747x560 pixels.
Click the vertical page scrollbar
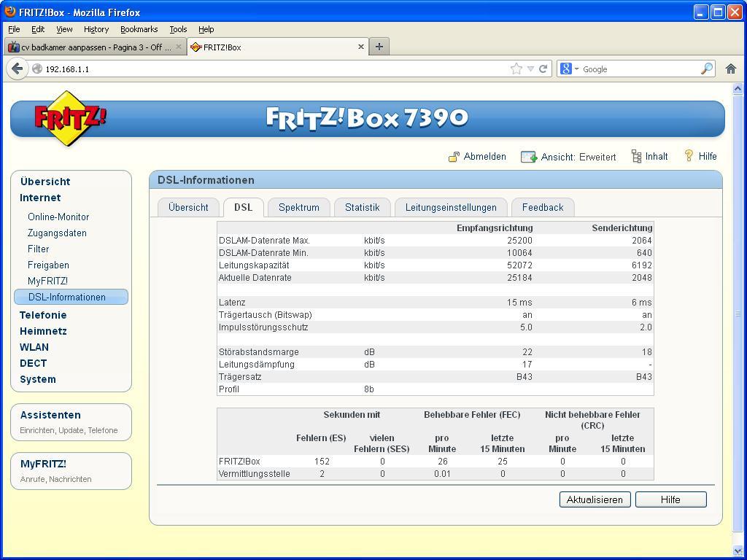pyautogui.click(x=738, y=314)
